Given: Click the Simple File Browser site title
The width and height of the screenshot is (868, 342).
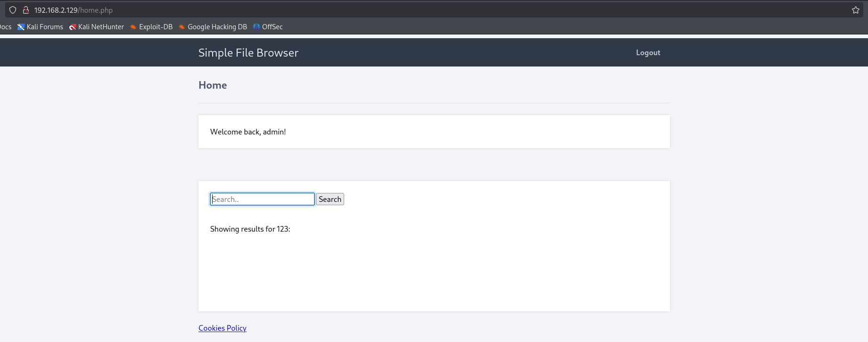Looking at the screenshot, I should click(248, 53).
